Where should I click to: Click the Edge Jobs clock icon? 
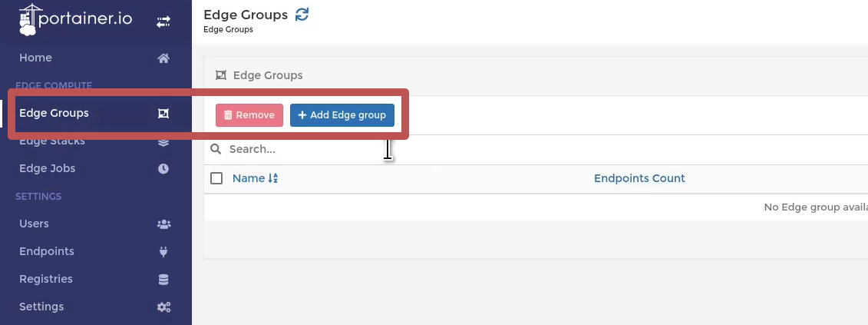tap(163, 168)
